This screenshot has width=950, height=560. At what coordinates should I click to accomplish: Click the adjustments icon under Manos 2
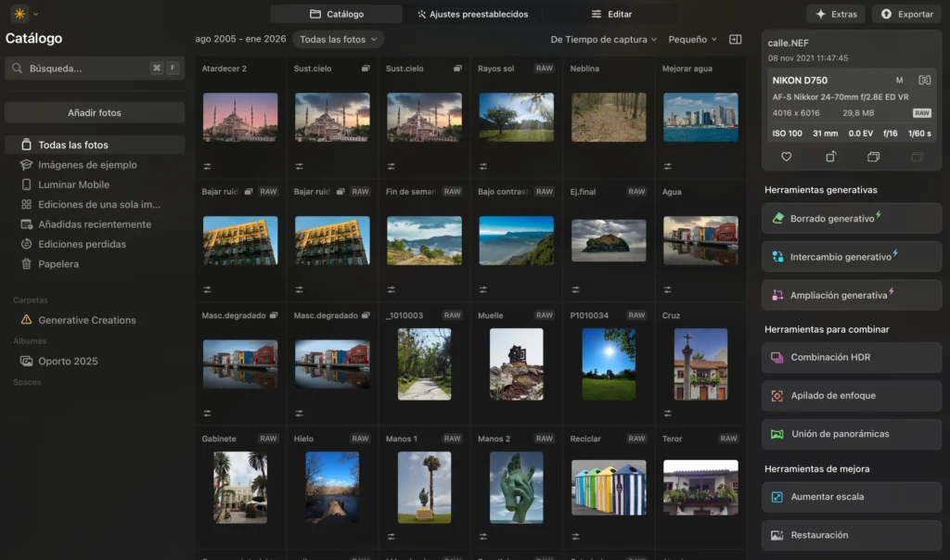pyautogui.click(x=482, y=536)
